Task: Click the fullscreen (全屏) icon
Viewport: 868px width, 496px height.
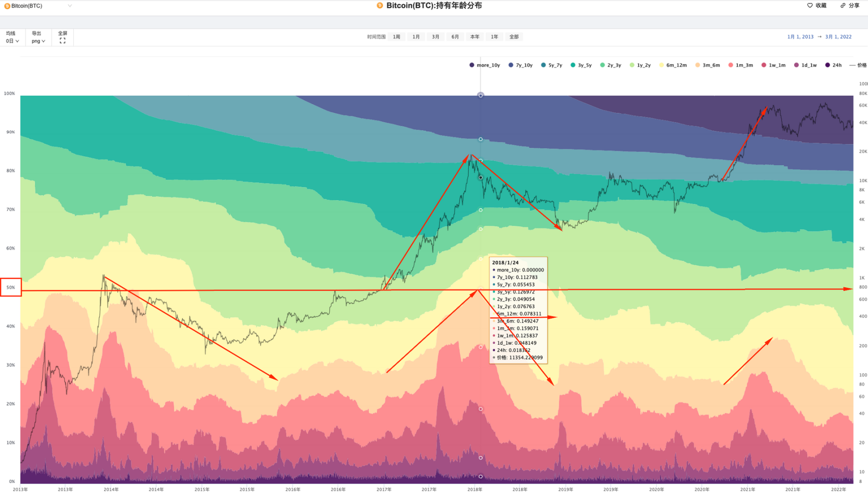Action: click(x=62, y=41)
